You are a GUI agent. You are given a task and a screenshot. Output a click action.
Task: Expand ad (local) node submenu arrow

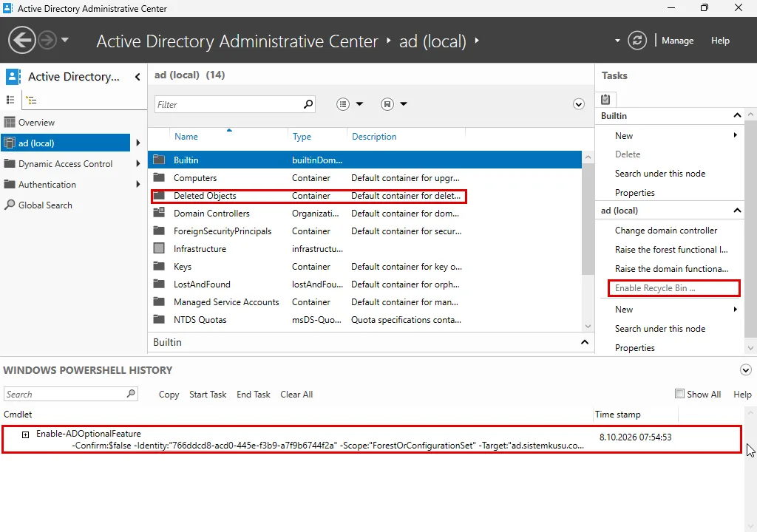(138, 143)
